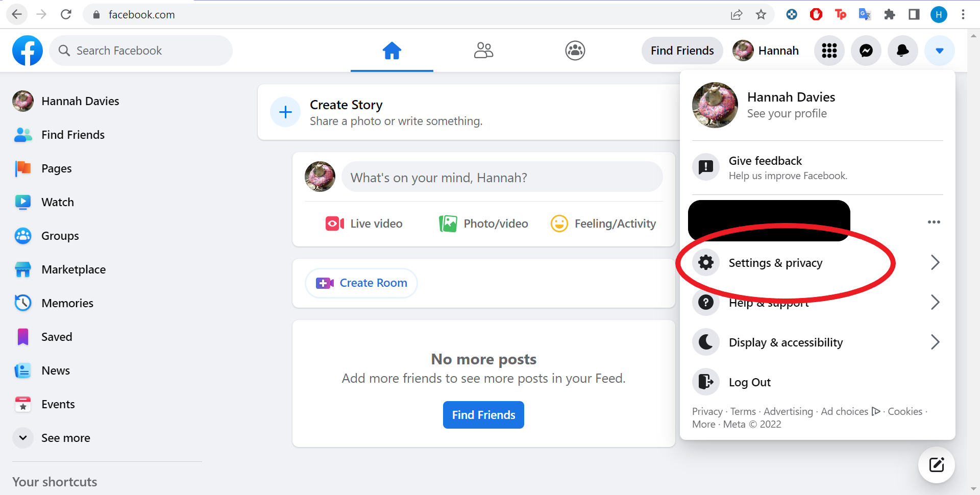The height and width of the screenshot is (495, 980).
Task: Expand the Help & support chevron
Action: tap(935, 302)
